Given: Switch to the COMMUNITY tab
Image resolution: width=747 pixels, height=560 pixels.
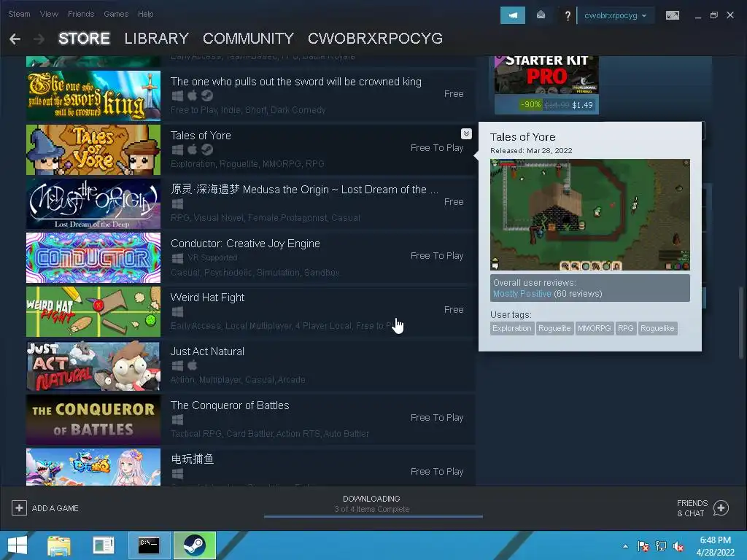Looking at the screenshot, I should click(x=248, y=38).
